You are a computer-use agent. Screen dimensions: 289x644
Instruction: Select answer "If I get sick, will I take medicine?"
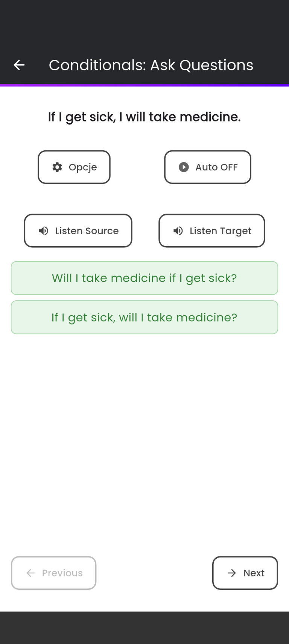click(144, 317)
